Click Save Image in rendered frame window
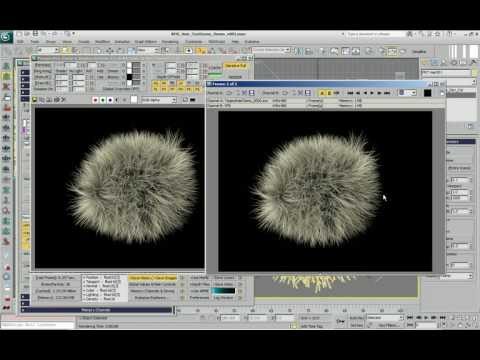This screenshot has height=360, width=480. click(x=35, y=100)
